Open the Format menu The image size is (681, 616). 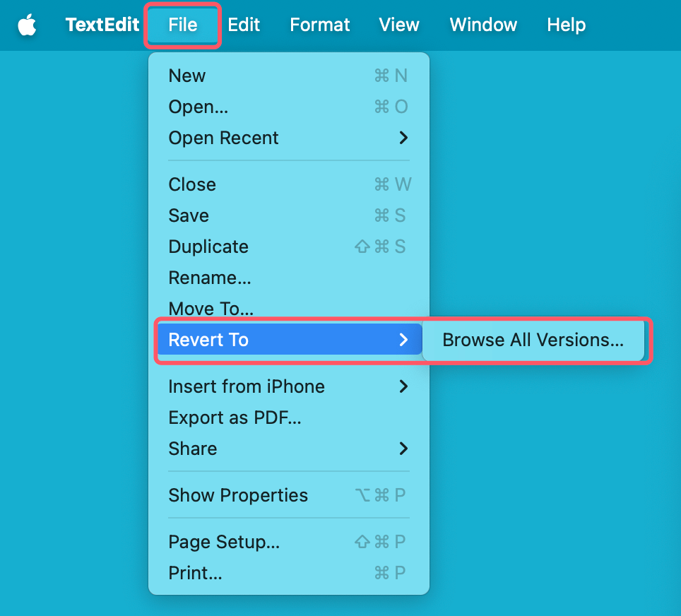(319, 25)
